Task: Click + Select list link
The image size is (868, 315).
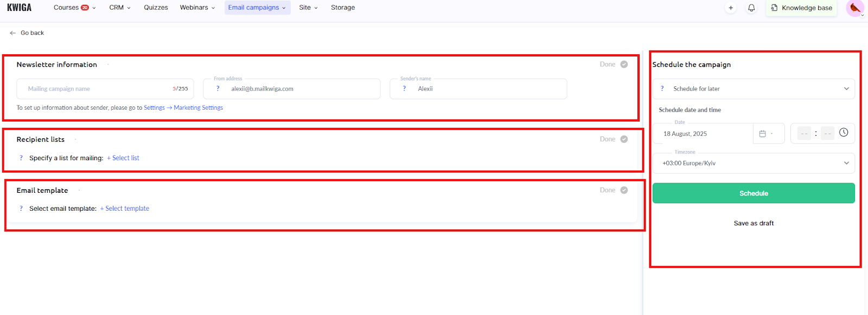Action: 123,158
